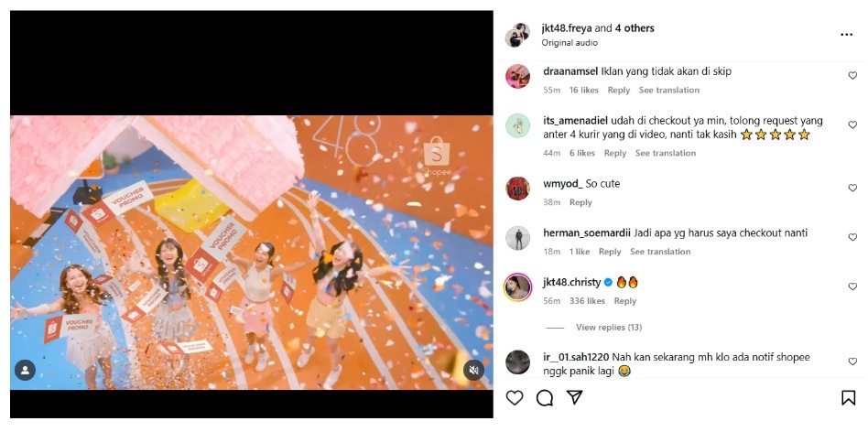The image size is (868, 432).
Task: Open the '4 others' collaborators list
Action: coord(635,28)
